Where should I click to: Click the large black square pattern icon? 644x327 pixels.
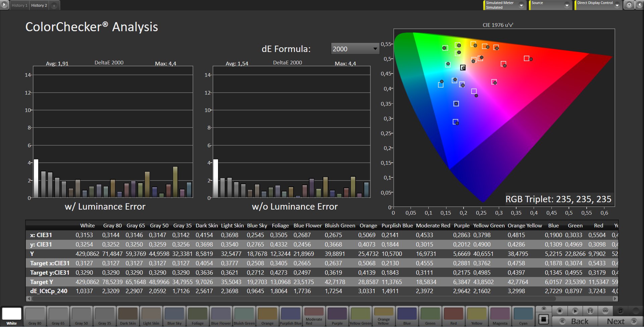(x=544, y=319)
